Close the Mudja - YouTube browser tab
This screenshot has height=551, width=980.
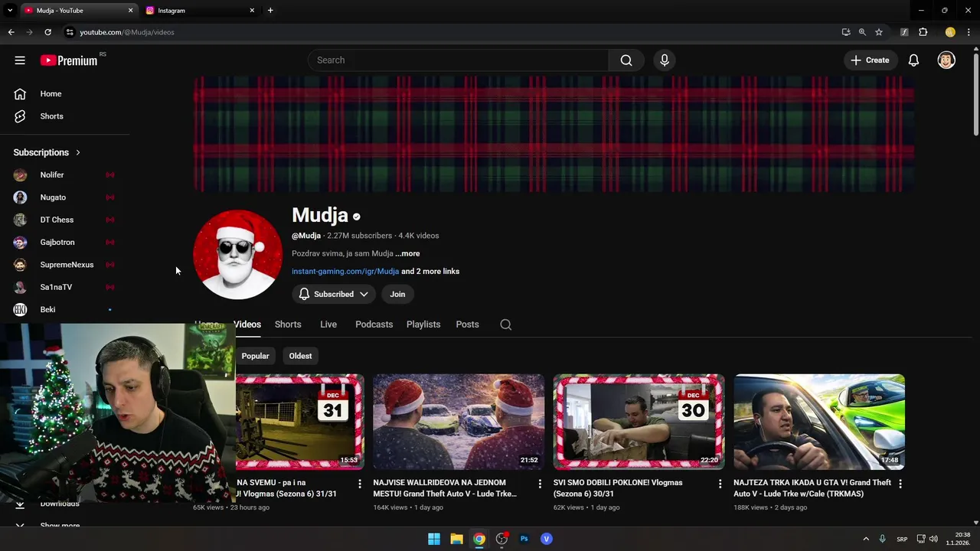click(130, 11)
